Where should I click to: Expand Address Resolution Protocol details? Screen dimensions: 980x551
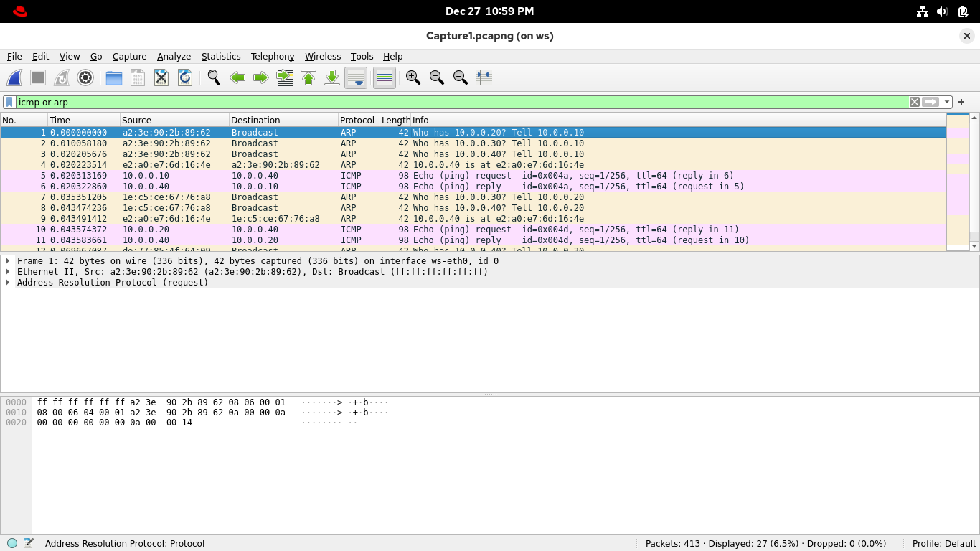8,283
